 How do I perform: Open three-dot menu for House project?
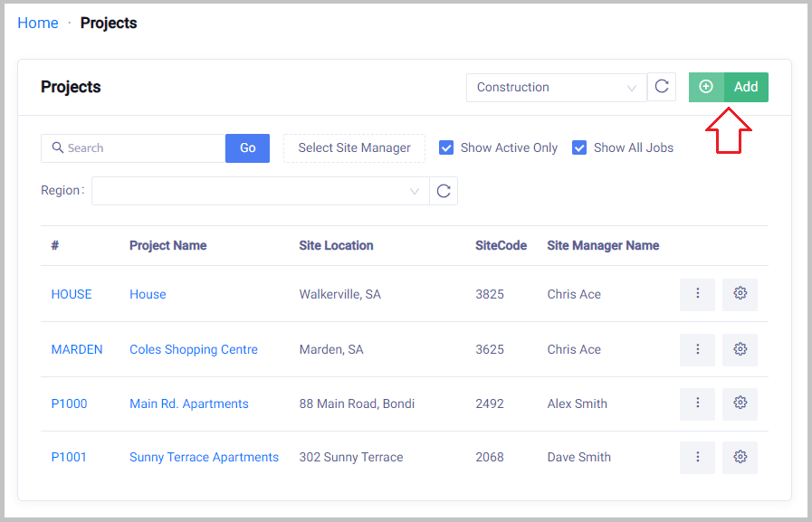click(x=697, y=294)
